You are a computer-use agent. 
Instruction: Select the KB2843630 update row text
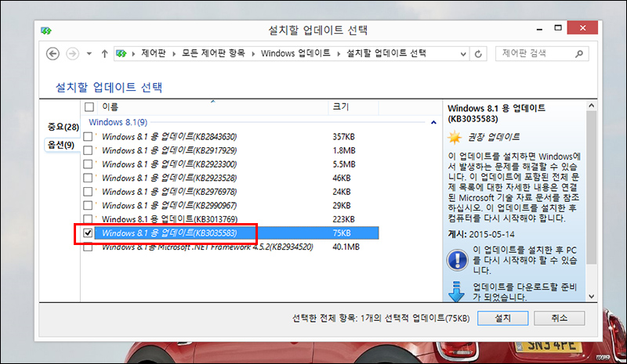click(x=169, y=137)
